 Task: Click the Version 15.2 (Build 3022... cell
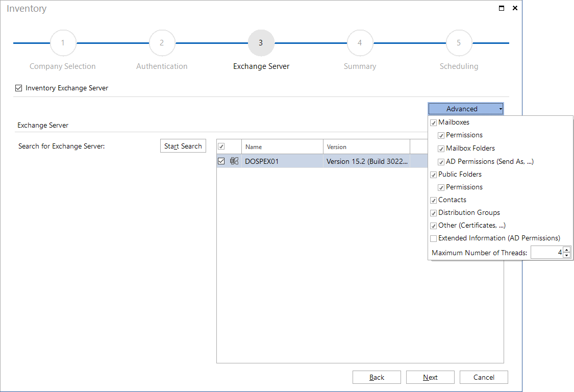[x=366, y=161]
